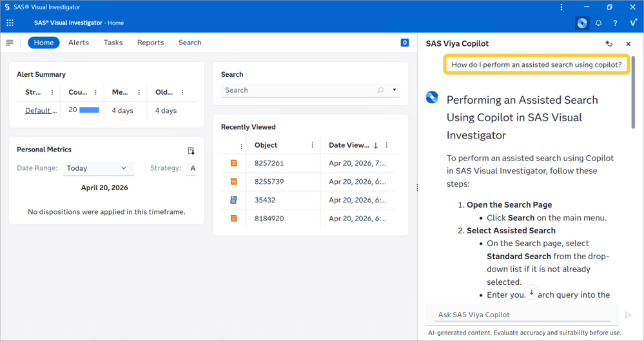Open object 8255739
644x341 pixels.
[269, 182]
